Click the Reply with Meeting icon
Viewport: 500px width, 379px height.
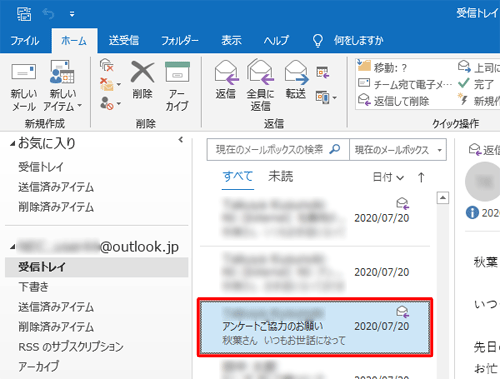(323, 72)
